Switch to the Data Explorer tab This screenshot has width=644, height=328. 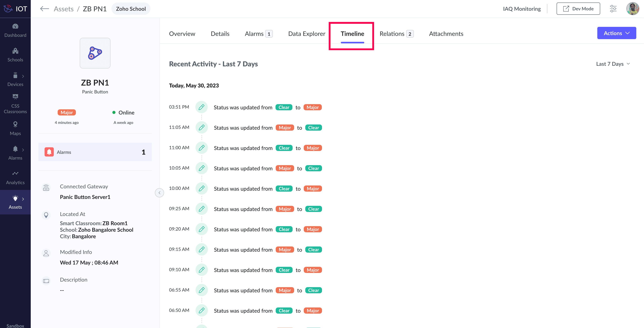306,34
